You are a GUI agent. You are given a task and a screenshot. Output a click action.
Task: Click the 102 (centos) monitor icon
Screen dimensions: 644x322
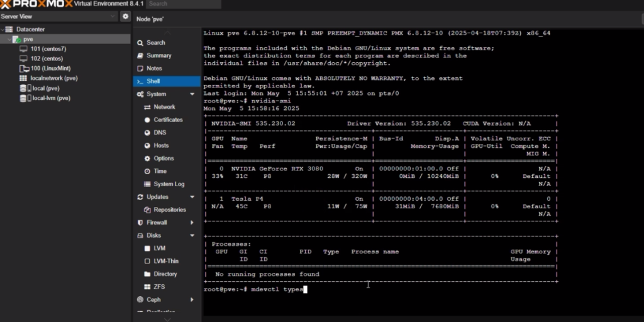[x=23, y=58]
